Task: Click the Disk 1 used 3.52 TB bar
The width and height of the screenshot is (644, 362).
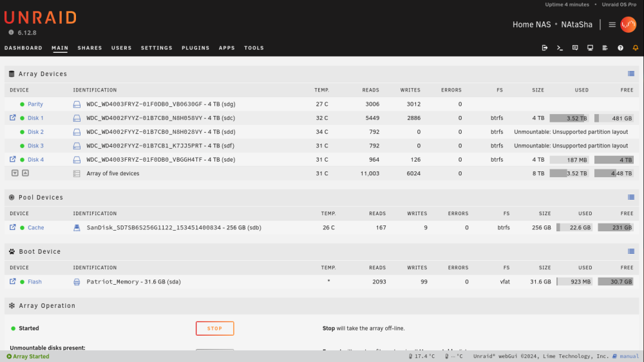Action: (x=569, y=119)
